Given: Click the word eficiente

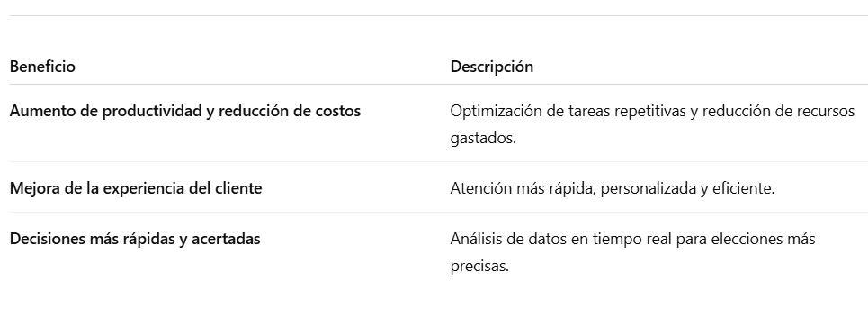Looking at the screenshot, I should (x=744, y=188).
